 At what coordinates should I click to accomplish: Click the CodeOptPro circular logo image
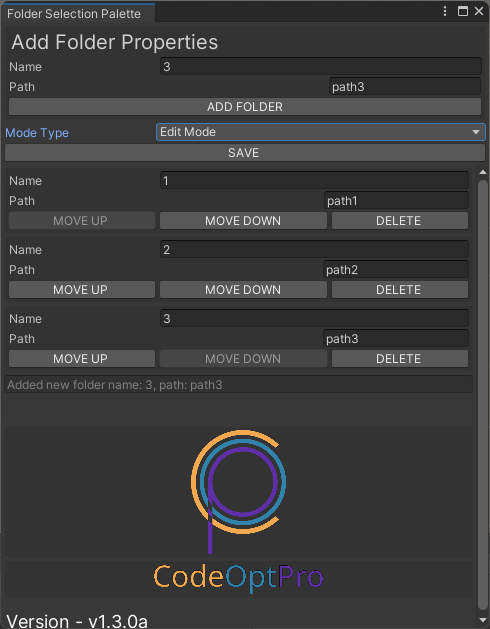239,491
